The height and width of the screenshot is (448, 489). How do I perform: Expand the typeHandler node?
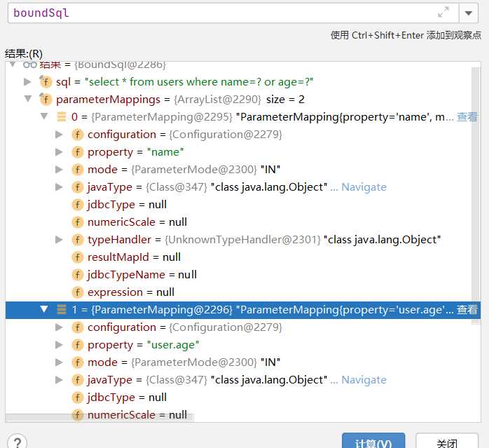59,240
